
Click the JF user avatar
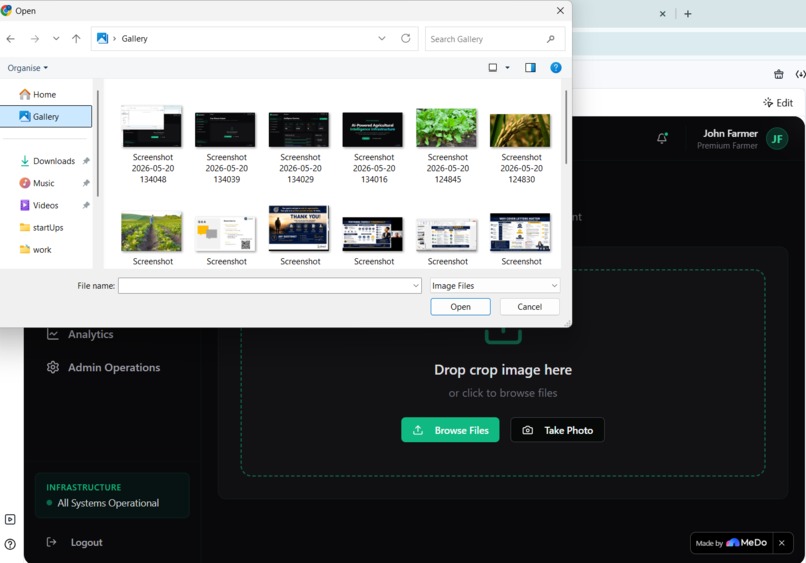(777, 139)
